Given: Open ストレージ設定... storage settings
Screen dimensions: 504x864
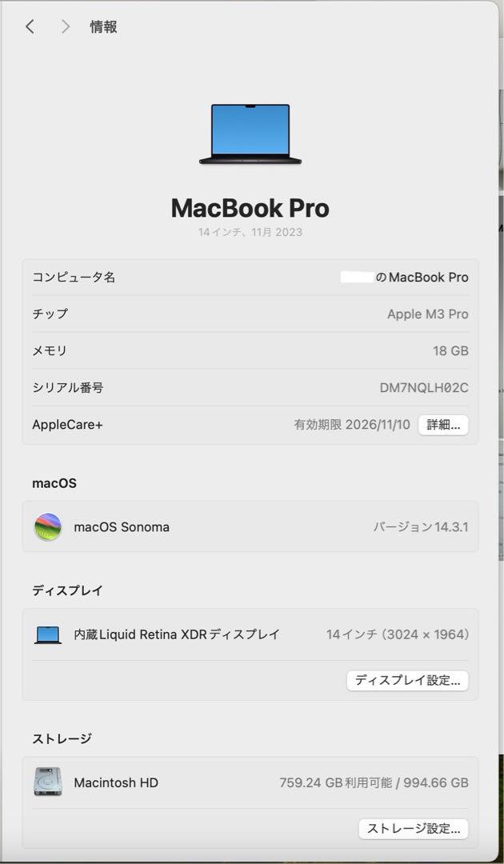Looking at the screenshot, I should 414,829.
